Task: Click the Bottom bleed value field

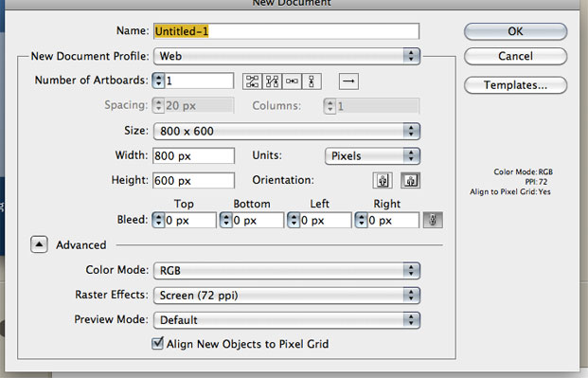Action: pyautogui.click(x=258, y=221)
